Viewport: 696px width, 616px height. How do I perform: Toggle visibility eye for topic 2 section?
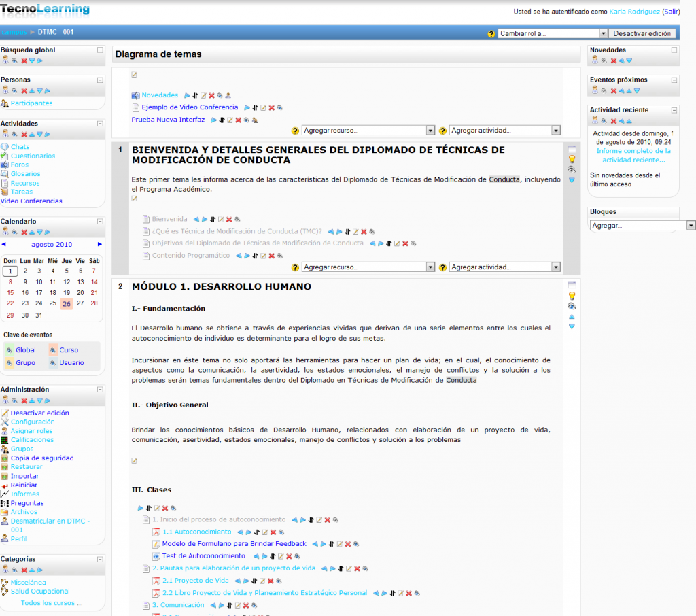572,306
